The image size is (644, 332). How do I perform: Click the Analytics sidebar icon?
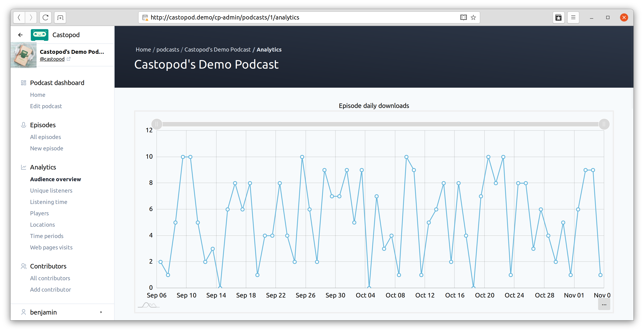pos(23,167)
